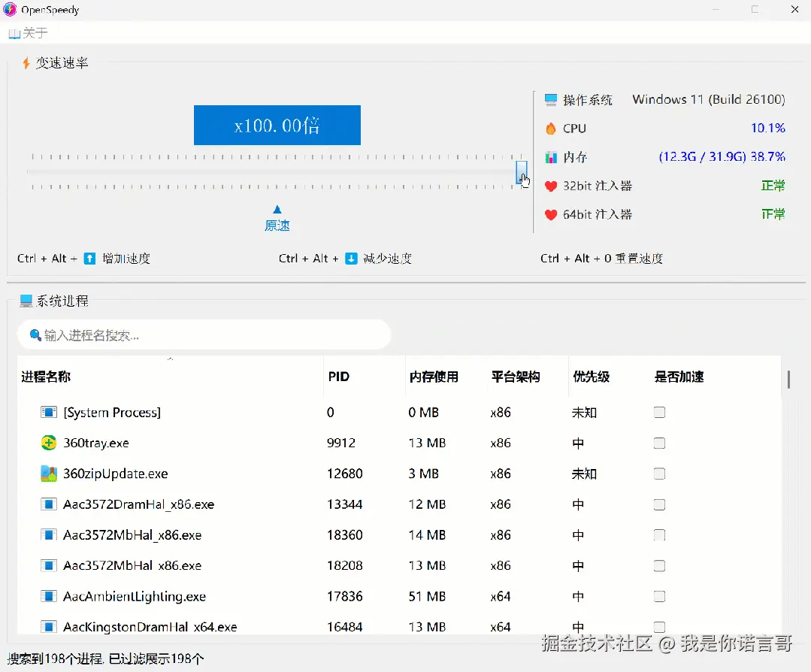Click the 32bit 注入器 heart icon
The image size is (811, 672).
(551, 186)
